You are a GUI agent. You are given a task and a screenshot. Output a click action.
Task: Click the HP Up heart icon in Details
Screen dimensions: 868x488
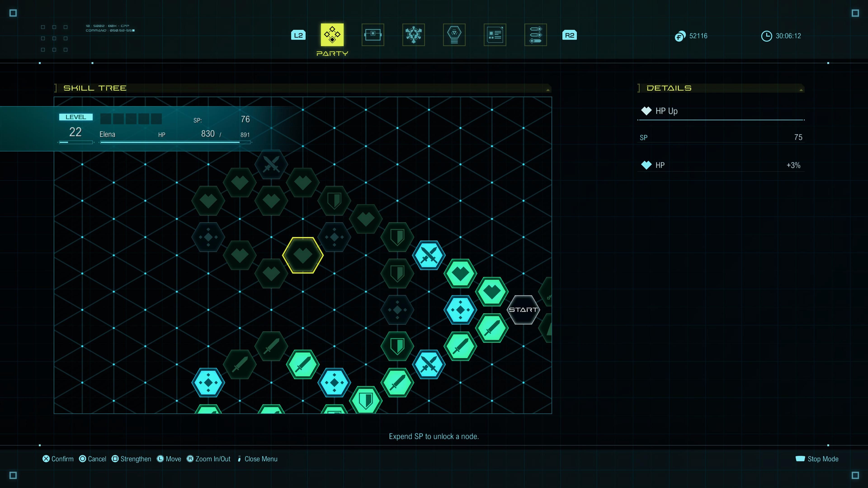(646, 111)
